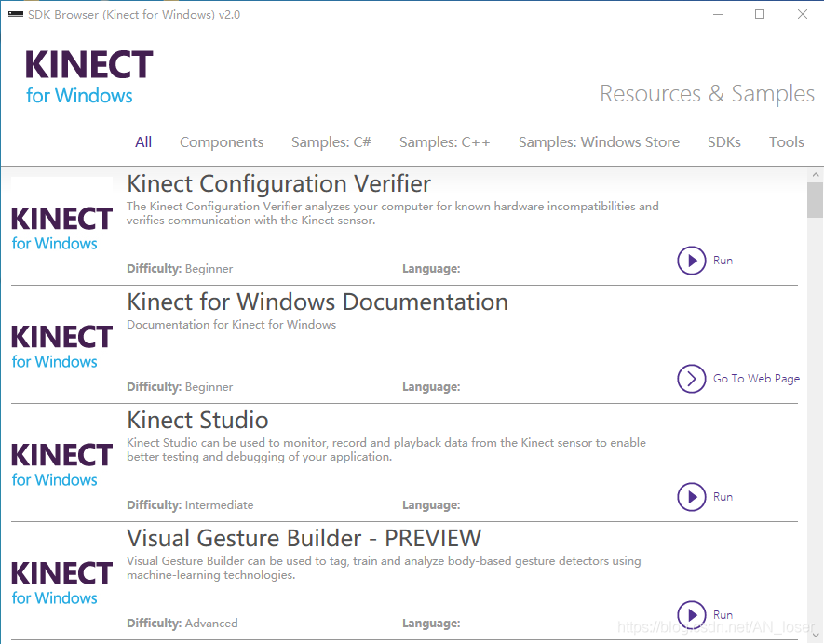The image size is (824, 644).
Task: Click the scrollbar down arrow
Action: coord(816,637)
